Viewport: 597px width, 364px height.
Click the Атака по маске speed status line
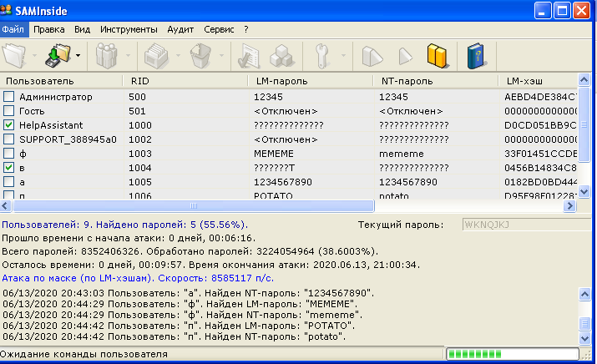[138, 278]
